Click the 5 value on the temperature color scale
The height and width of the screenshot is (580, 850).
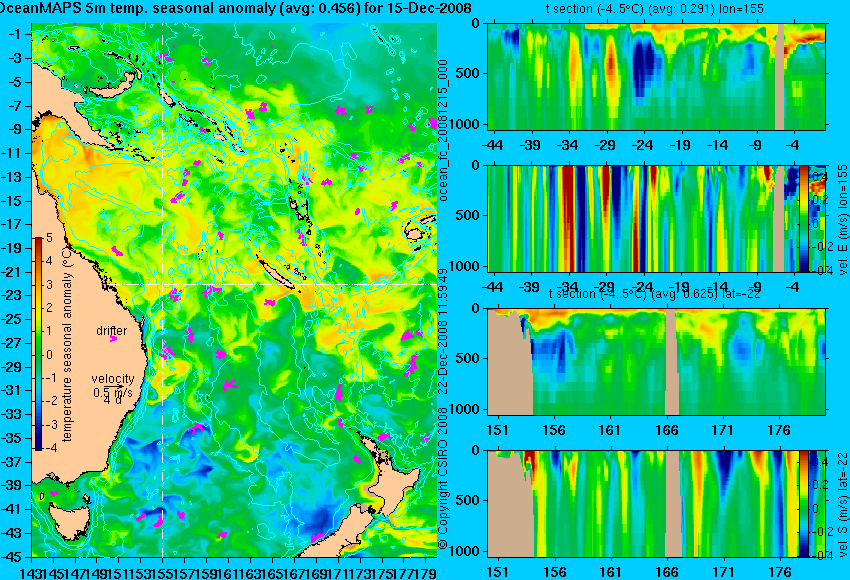[x=49, y=237]
